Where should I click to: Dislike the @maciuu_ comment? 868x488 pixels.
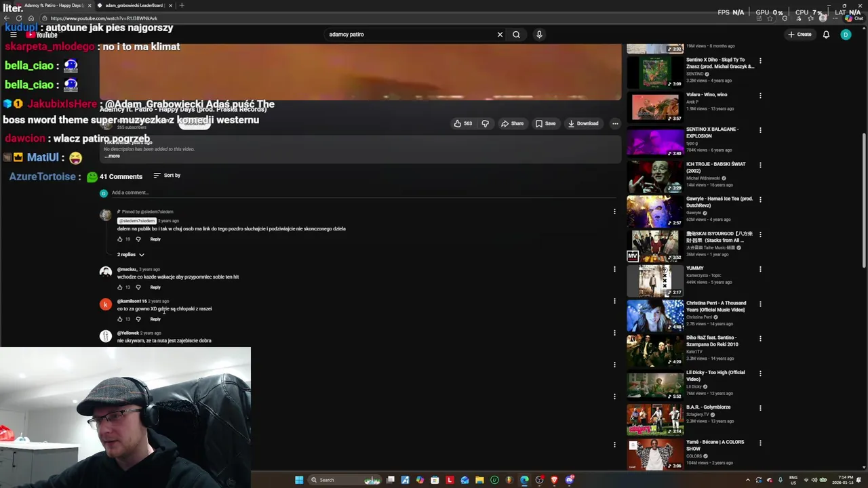tap(138, 287)
